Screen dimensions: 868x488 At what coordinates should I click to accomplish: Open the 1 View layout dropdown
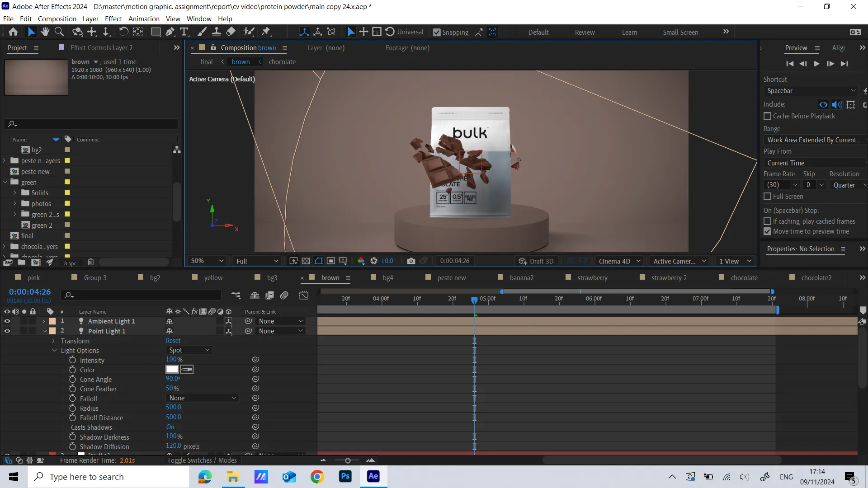pyautogui.click(x=735, y=261)
